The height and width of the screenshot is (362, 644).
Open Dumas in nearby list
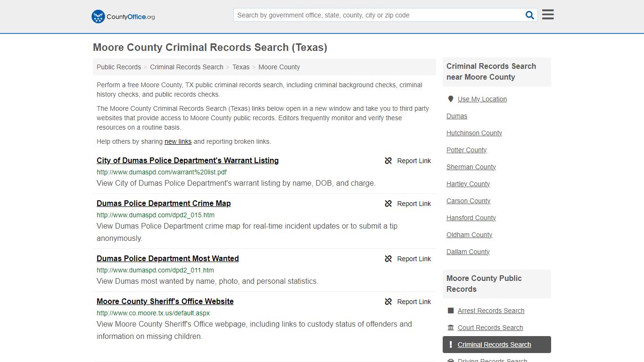457,116
